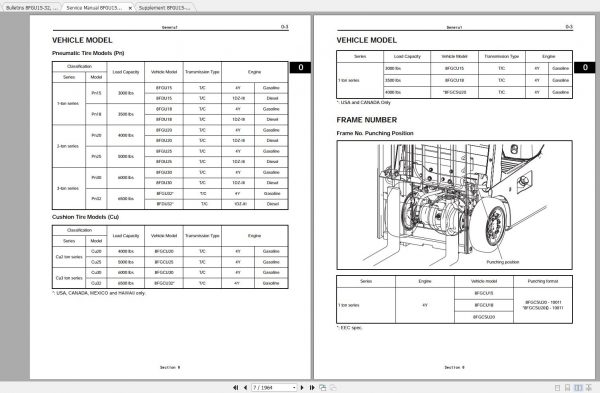This screenshot has height=393, width=600.
Task: Click the Transmission Type header in the Pneumatic table
Action: pyautogui.click(x=202, y=72)
